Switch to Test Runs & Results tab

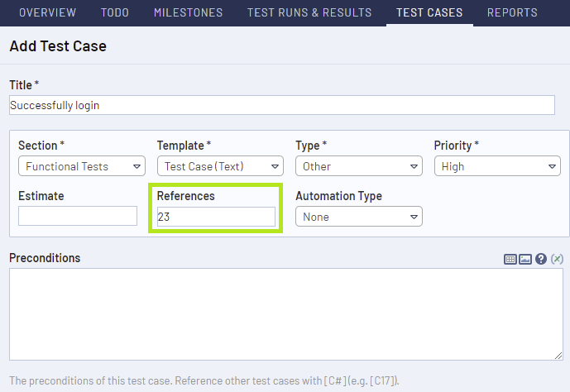pyautogui.click(x=309, y=12)
